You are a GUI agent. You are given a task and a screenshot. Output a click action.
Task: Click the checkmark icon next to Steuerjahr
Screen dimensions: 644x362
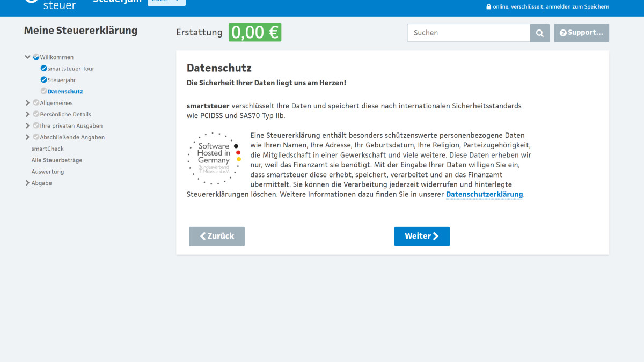[43, 79]
